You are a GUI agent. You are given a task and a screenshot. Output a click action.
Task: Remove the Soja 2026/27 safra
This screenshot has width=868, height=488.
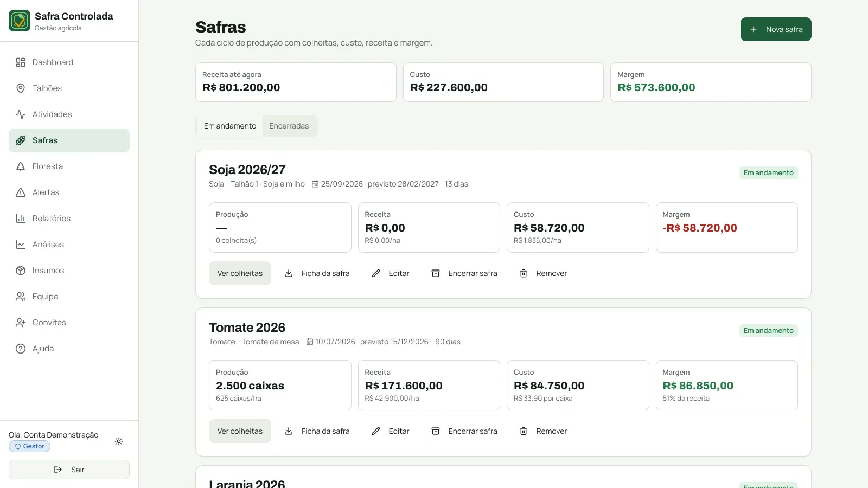[543, 273]
